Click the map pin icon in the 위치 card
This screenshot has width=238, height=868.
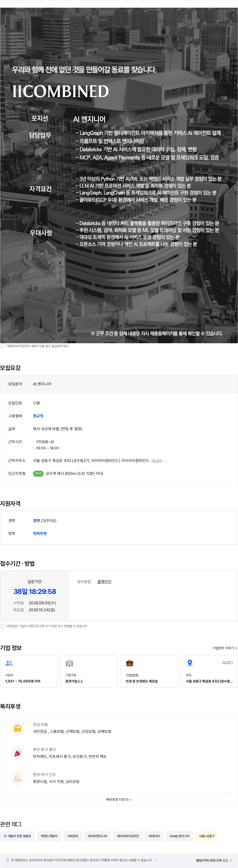(x=190, y=663)
